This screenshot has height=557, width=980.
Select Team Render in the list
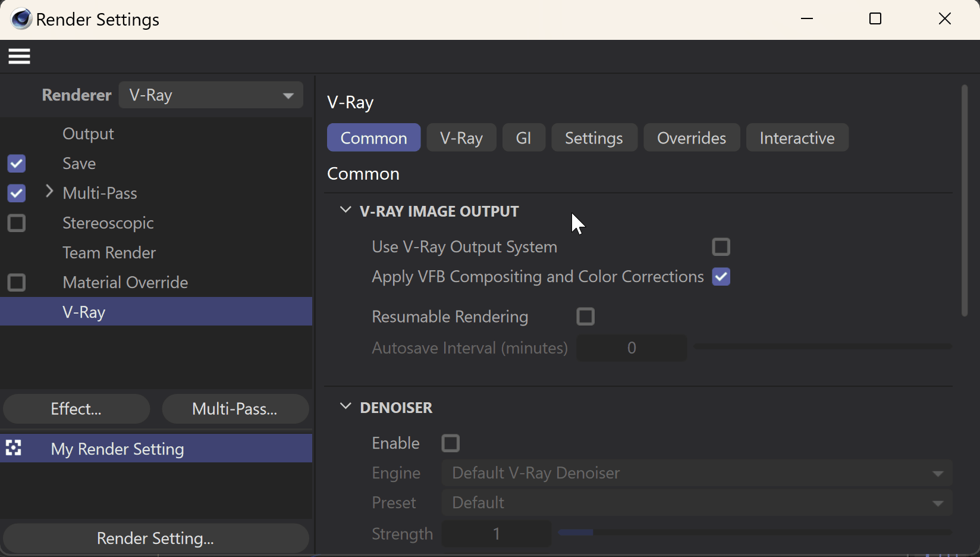[109, 252]
